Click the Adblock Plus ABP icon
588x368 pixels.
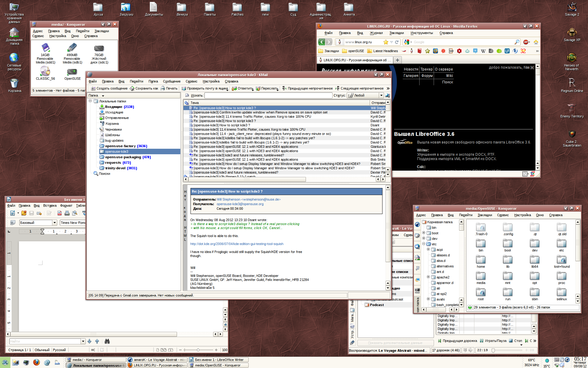pyautogui.click(x=526, y=42)
